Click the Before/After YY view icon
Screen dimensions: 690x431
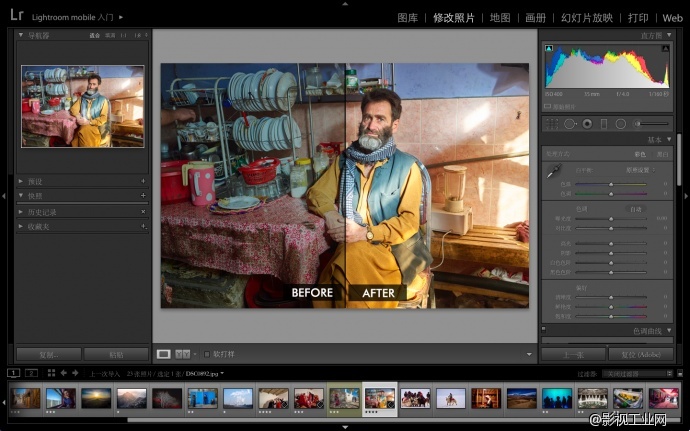182,353
